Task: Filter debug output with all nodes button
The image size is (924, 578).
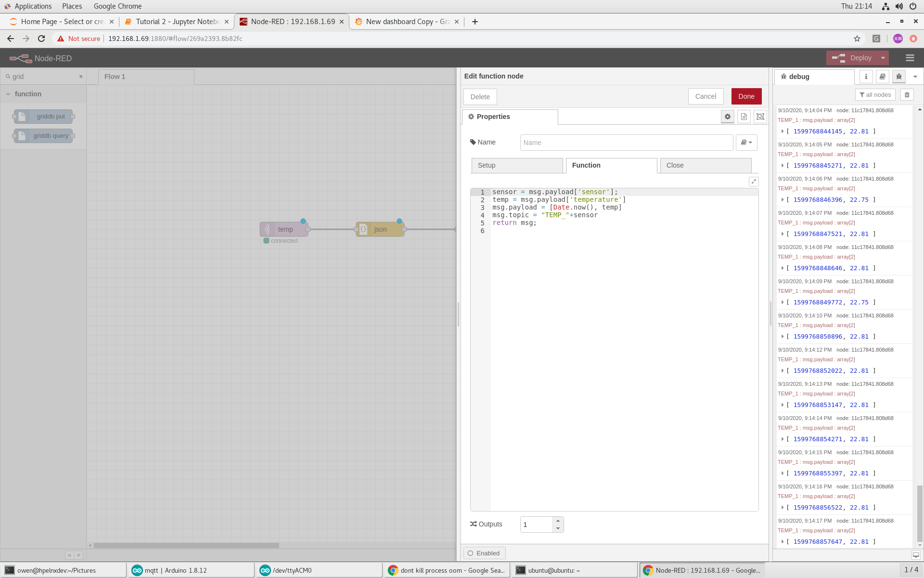Action: (875, 94)
